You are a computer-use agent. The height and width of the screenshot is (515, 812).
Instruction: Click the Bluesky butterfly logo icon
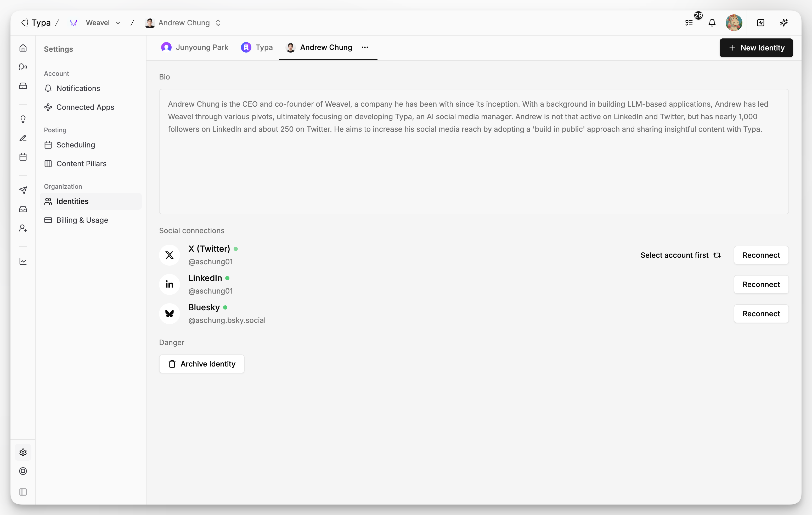(x=169, y=314)
